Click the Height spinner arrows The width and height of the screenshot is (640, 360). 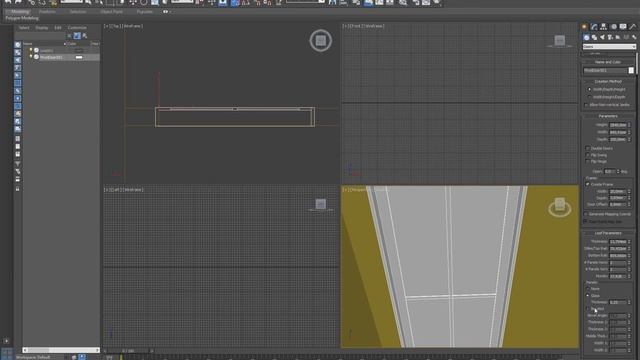(x=629, y=125)
